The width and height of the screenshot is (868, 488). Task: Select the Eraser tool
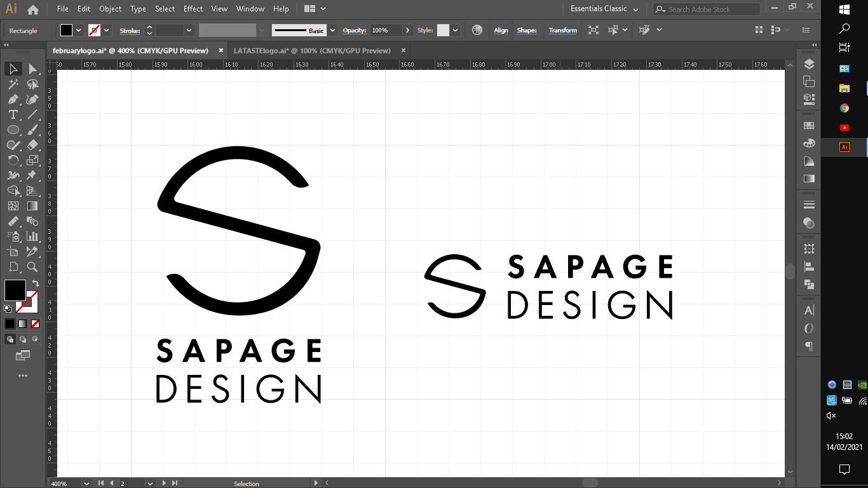coord(33,145)
